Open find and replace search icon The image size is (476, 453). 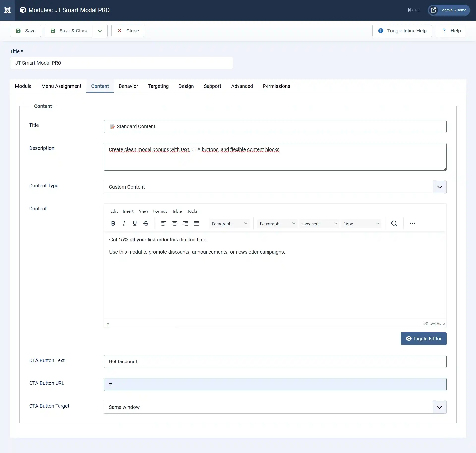[x=394, y=223]
